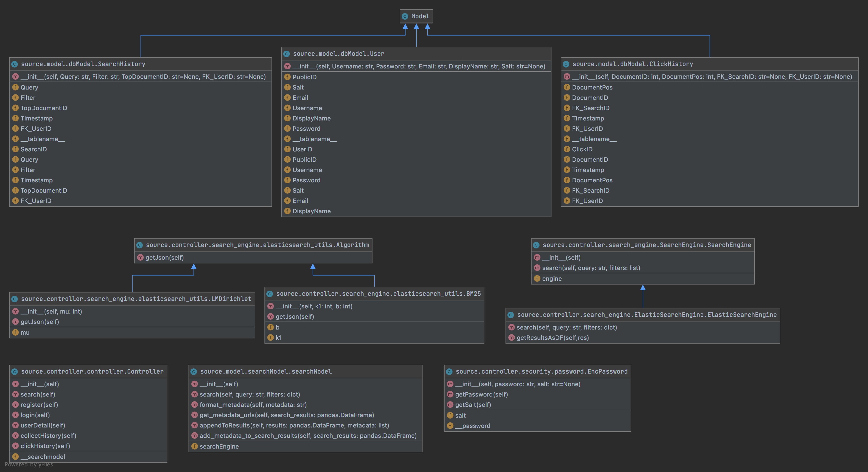Click the UserID field in User

(302, 149)
